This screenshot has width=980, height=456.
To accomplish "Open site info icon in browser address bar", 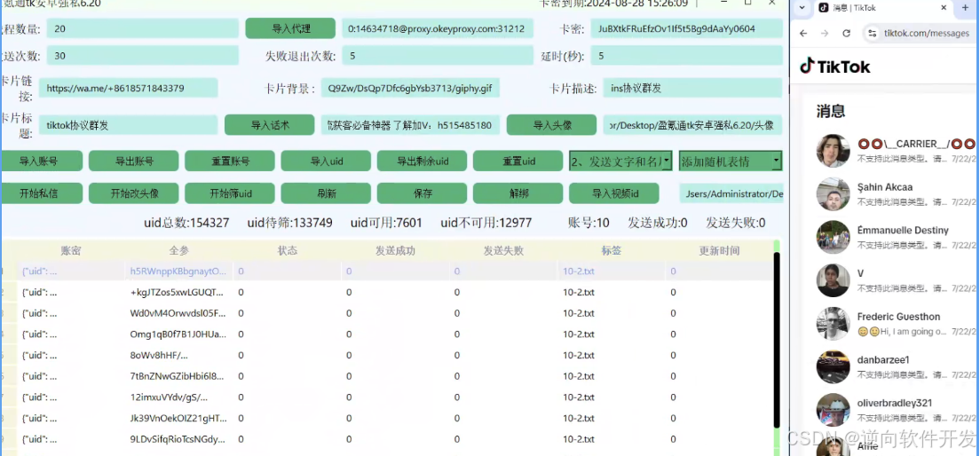I will [x=872, y=33].
